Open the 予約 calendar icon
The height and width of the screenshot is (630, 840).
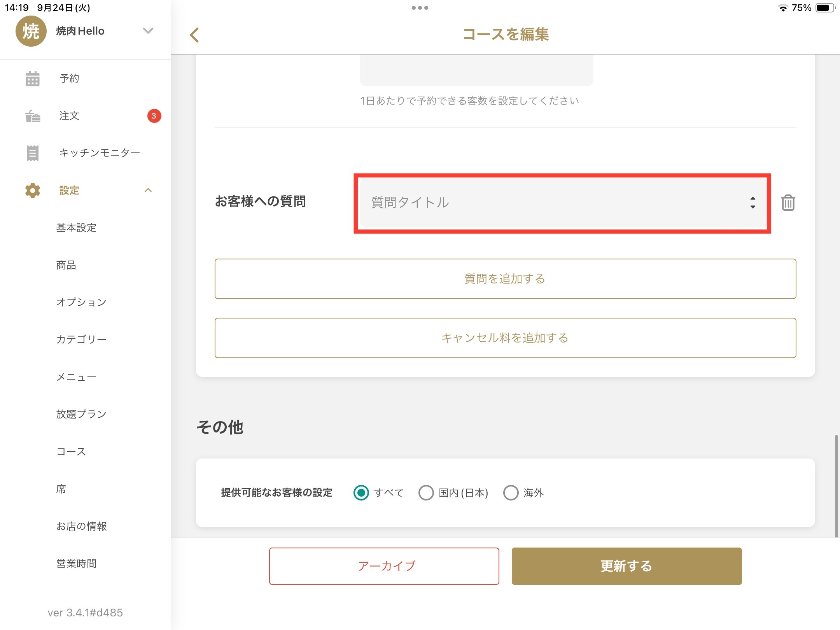(x=33, y=79)
